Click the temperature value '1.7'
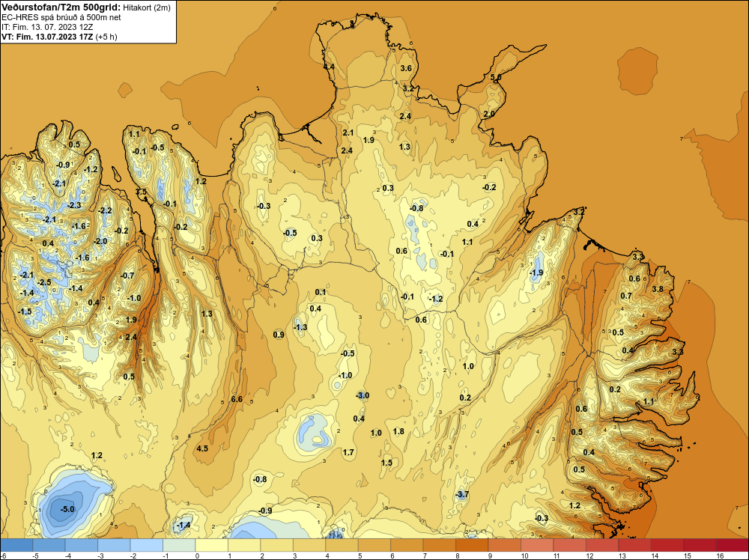The image size is (749, 560). pyautogui.click(x=349, y=452)
